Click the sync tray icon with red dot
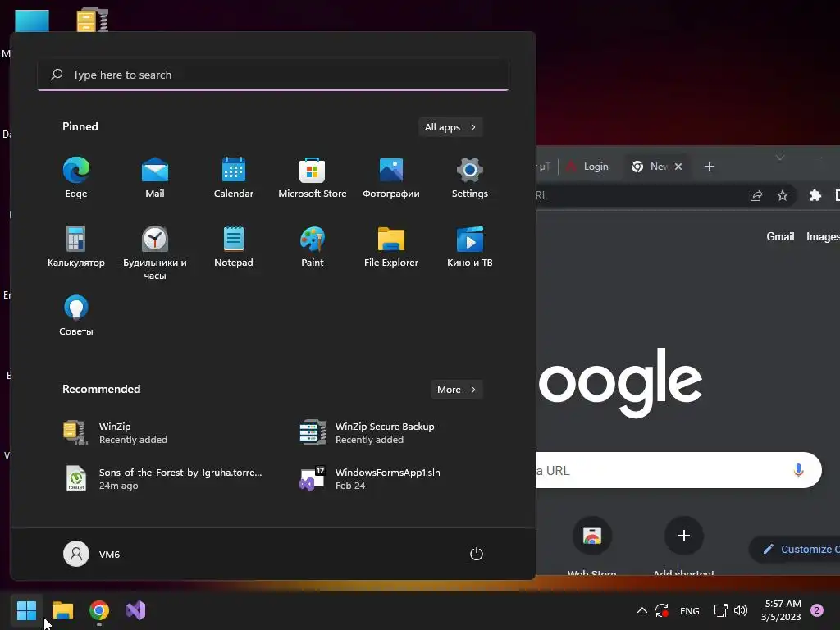The height and width of the screenshot is (630, 840). pos(662,610)
